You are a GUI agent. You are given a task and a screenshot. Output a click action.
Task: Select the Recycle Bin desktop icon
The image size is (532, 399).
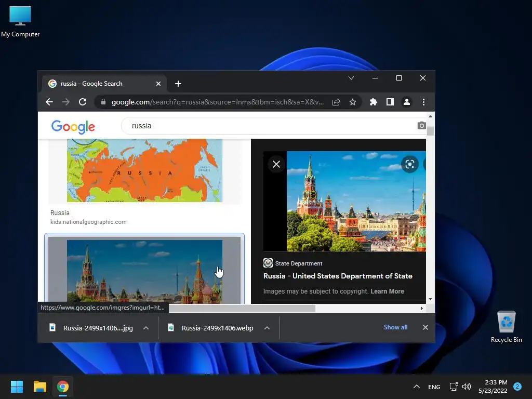(506, 327)
